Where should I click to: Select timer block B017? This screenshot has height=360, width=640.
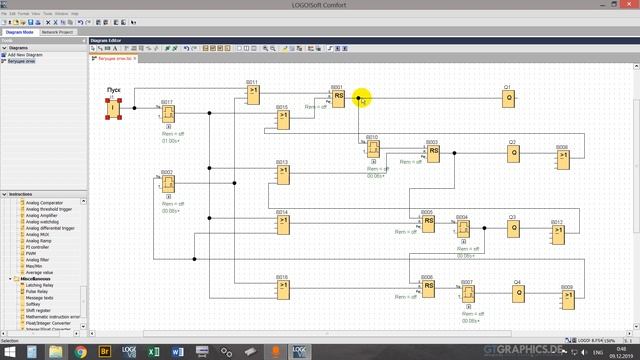[168, 114]
